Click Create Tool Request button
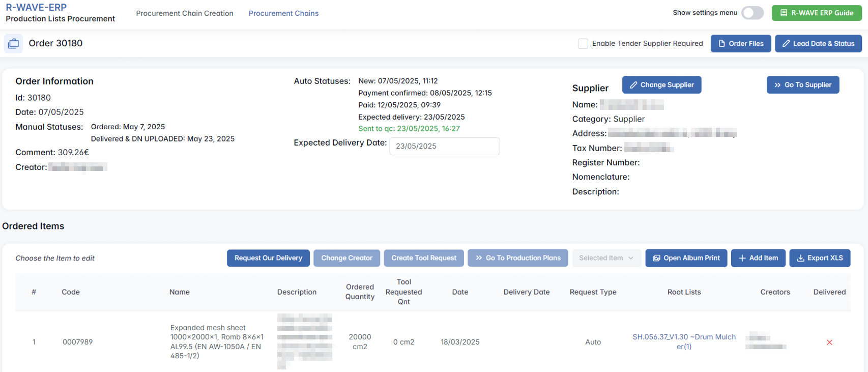 click(424, 258)
